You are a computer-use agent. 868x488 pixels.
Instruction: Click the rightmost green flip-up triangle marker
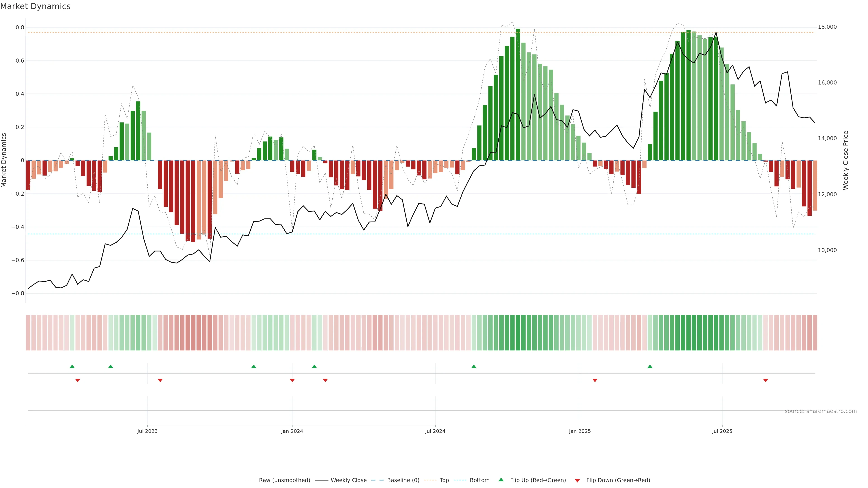(650, 366)
